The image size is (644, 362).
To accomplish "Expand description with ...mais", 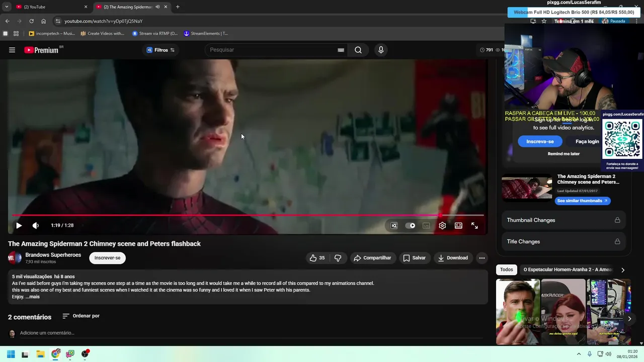I will click(33, 297).
